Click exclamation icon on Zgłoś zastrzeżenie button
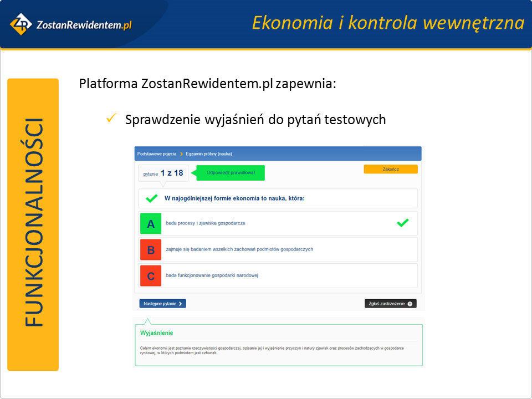This screenshot has width=532, height=399. (x=410, y=304)
